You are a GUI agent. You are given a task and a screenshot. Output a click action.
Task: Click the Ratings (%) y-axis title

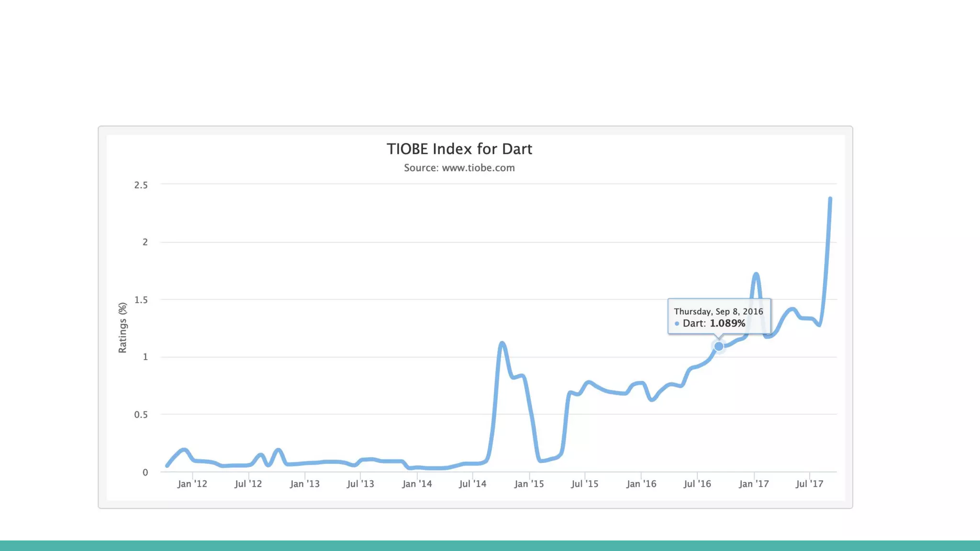point(122,328)
